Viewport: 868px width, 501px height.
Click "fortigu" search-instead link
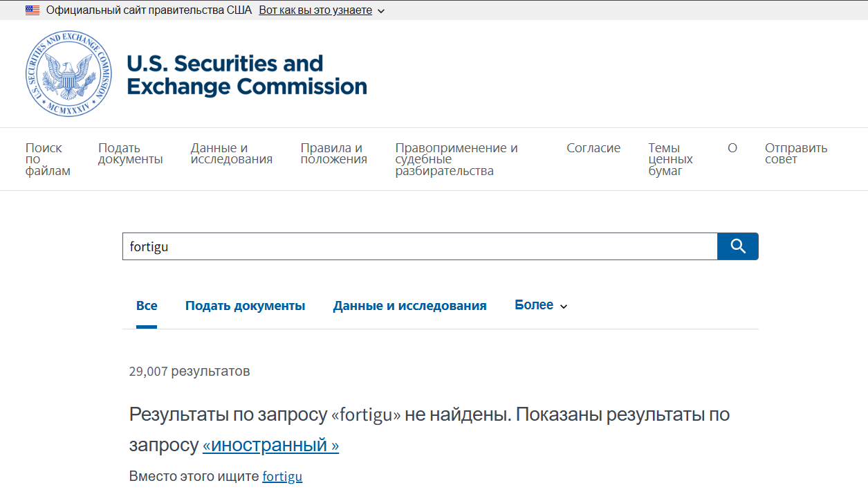tap(282, 477)
